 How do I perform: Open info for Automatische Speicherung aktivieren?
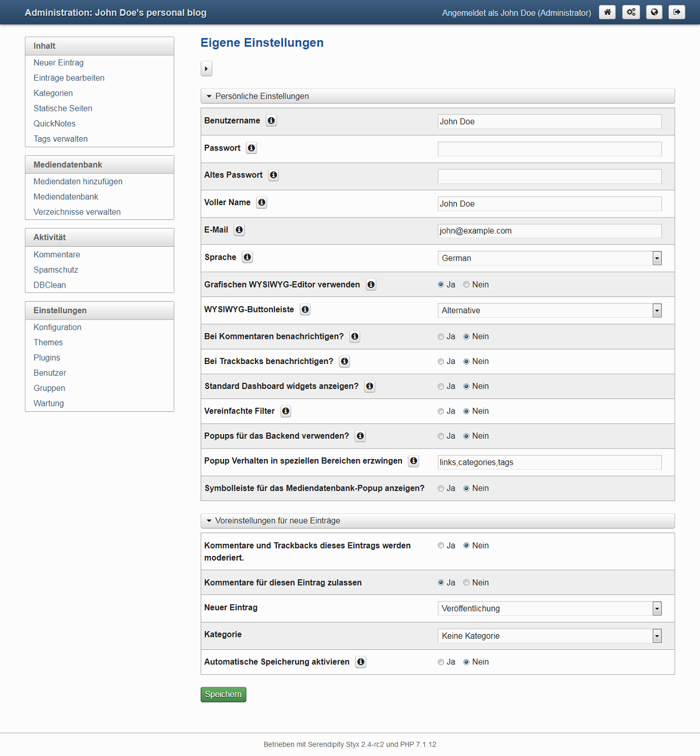[361, 662]
